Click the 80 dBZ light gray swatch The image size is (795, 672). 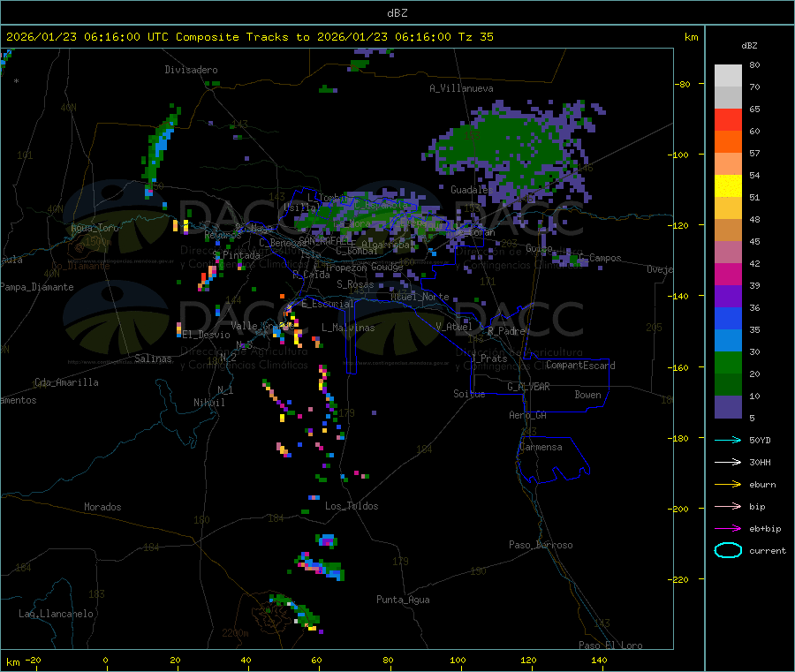point(728,76)
